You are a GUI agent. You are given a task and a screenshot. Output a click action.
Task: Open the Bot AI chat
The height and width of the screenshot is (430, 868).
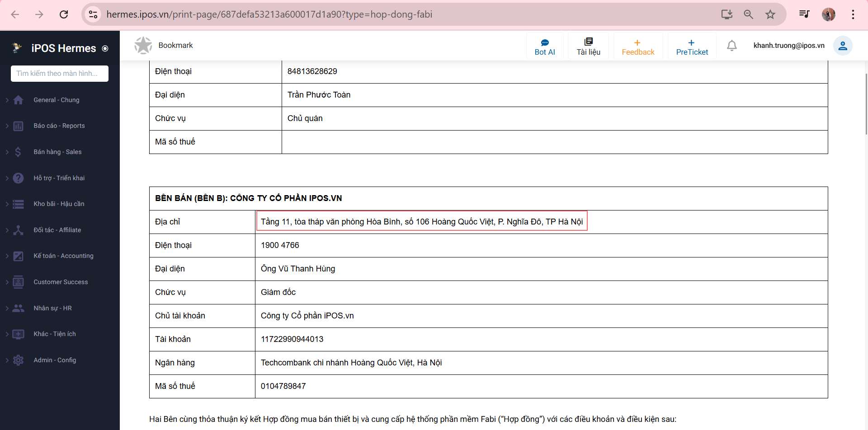tap(545, 46)
